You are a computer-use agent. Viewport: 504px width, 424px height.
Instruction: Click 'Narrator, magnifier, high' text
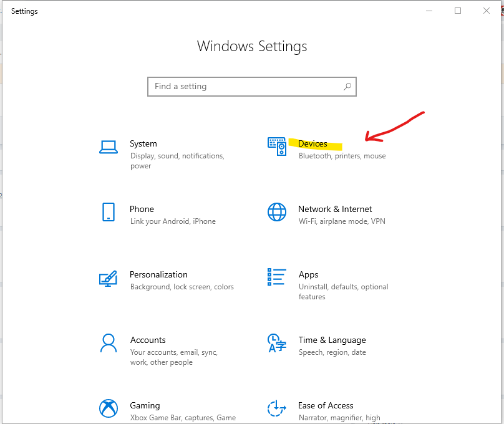coord(339,418)
